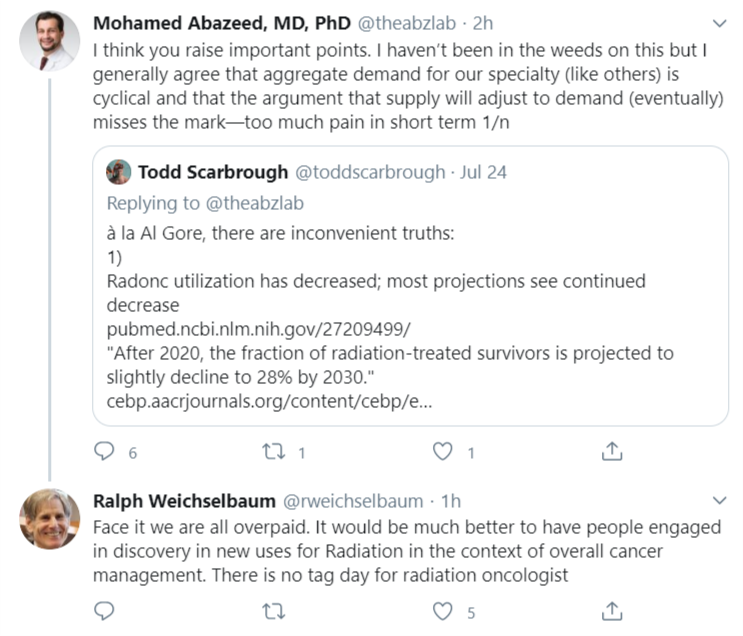Reply to Mohamed Abazeed's tweet
The image size is (743, 636).
(105, 452)
